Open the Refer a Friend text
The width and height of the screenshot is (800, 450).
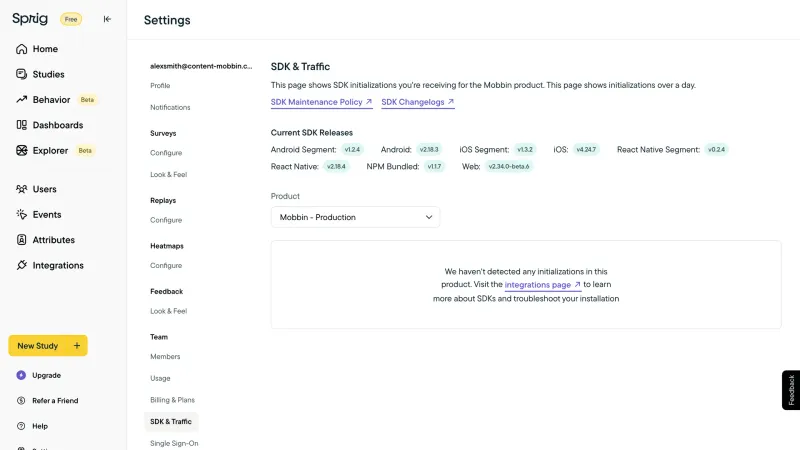click(55, 401)
